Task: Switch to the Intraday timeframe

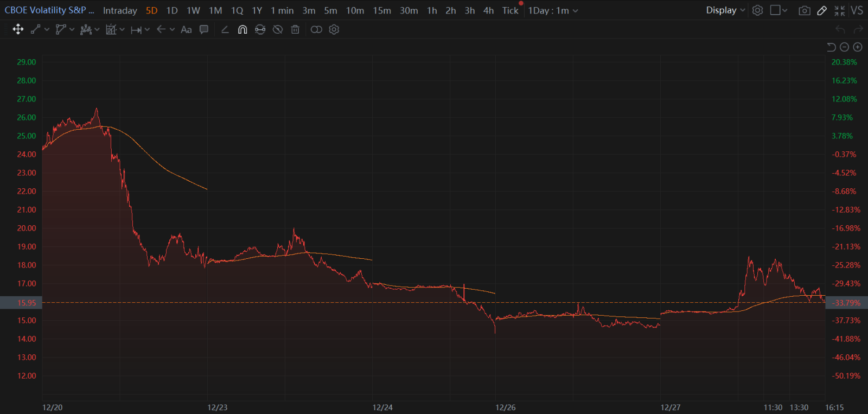Action: pos(120,10)
